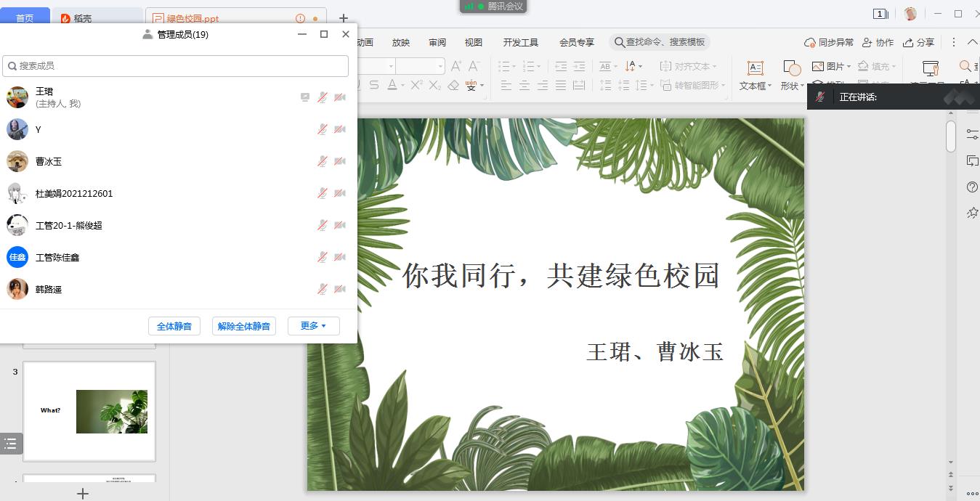
Task: Apply superscript formatting
Action: point(416,85)
